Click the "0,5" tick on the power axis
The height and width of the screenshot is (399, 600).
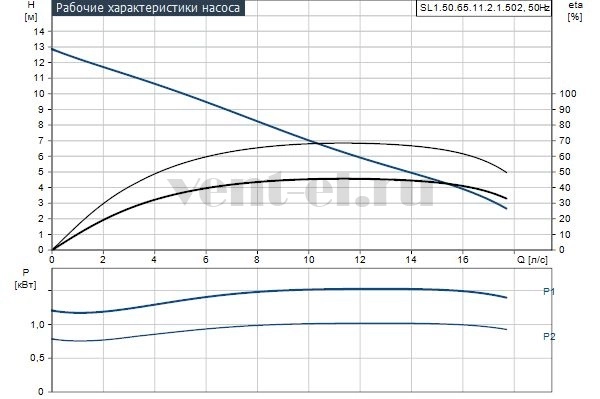(38, 358)
